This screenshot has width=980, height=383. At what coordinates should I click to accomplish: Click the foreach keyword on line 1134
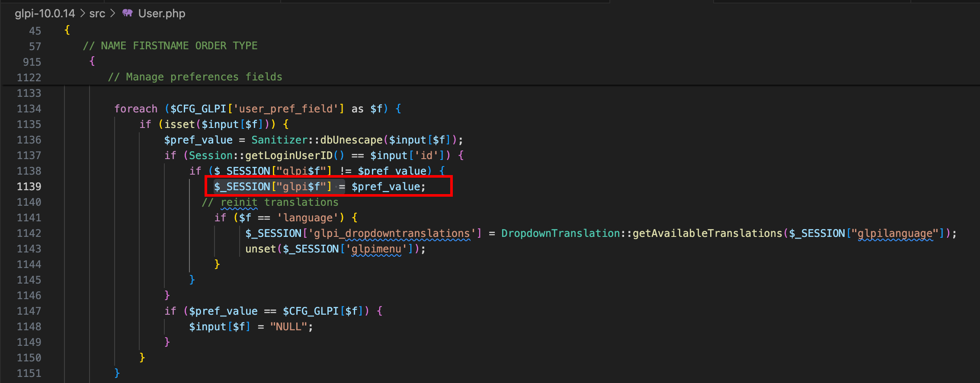136,109
